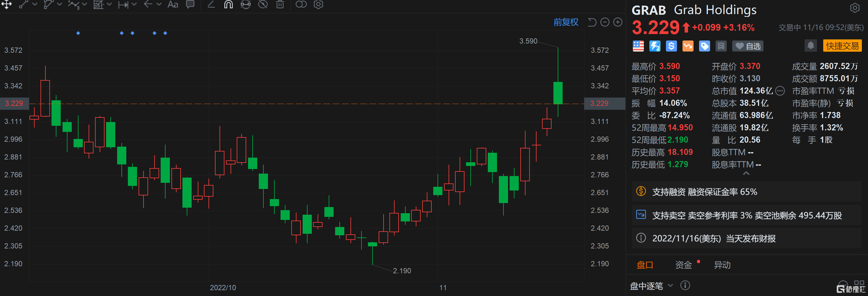The image size is (868, 296).
Task: Select the arrow annotation tool
Action: [x=148, y=4]
